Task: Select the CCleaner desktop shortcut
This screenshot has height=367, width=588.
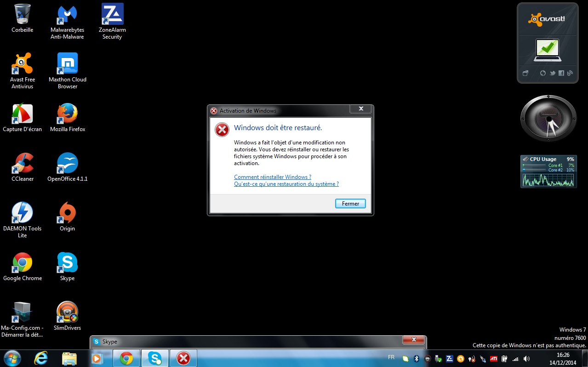Action: pos(22,167)
